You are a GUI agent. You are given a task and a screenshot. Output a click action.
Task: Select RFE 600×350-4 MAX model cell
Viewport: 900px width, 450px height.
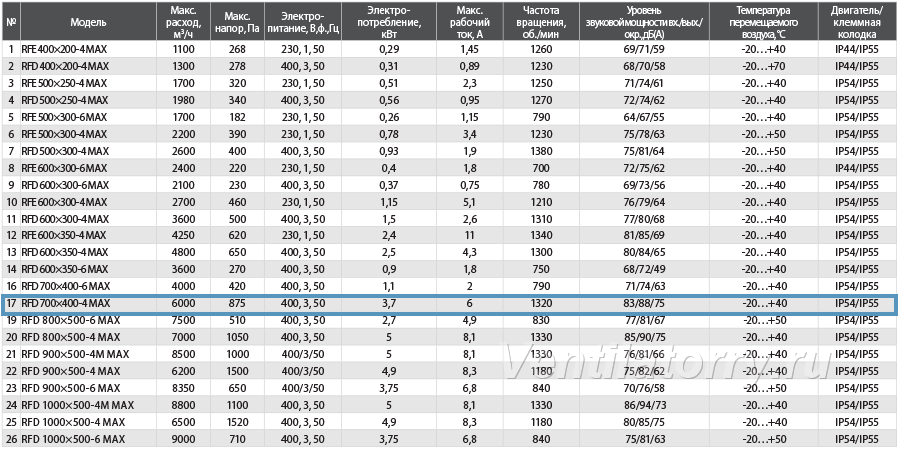coord(88,236)
